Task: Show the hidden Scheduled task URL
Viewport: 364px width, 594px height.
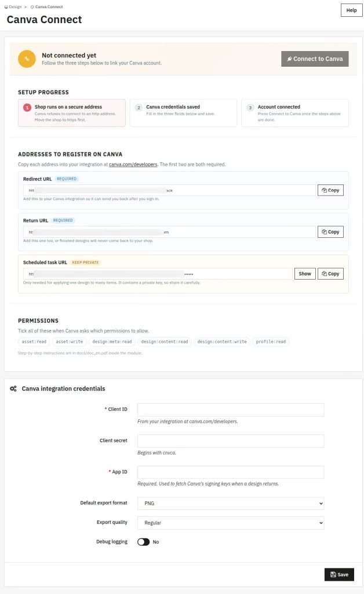Action: pyautogui.click(x=305, y=274)
